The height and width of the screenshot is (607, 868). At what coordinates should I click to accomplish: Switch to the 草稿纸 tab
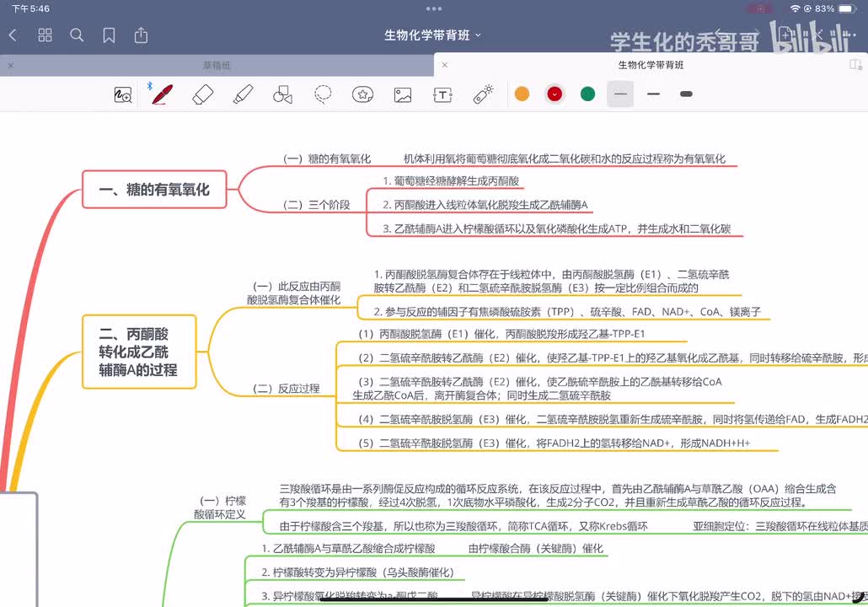[217, 66]
